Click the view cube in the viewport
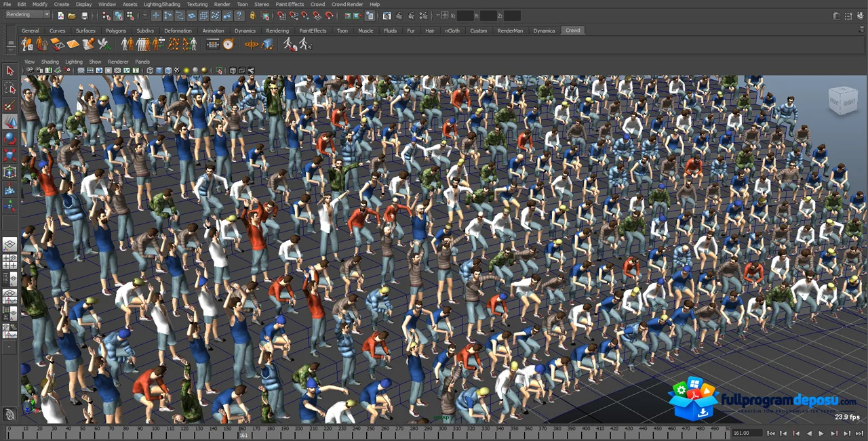 (x=842, y=101)
